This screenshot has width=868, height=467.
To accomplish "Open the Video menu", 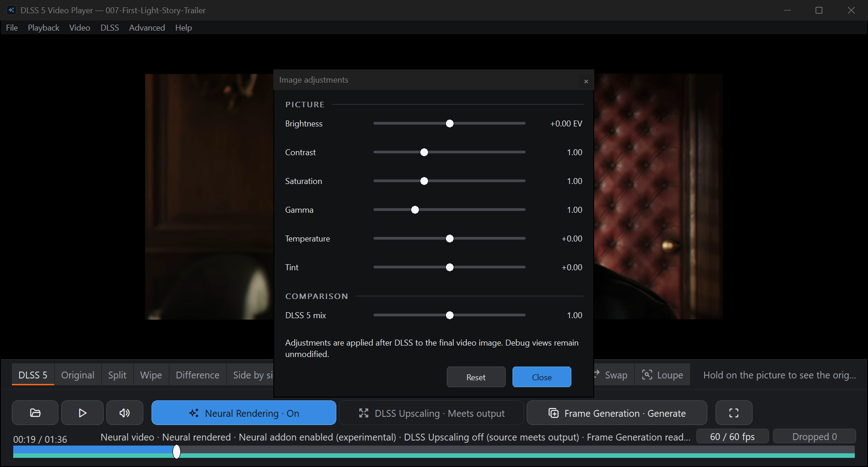I will coord(79,28).
